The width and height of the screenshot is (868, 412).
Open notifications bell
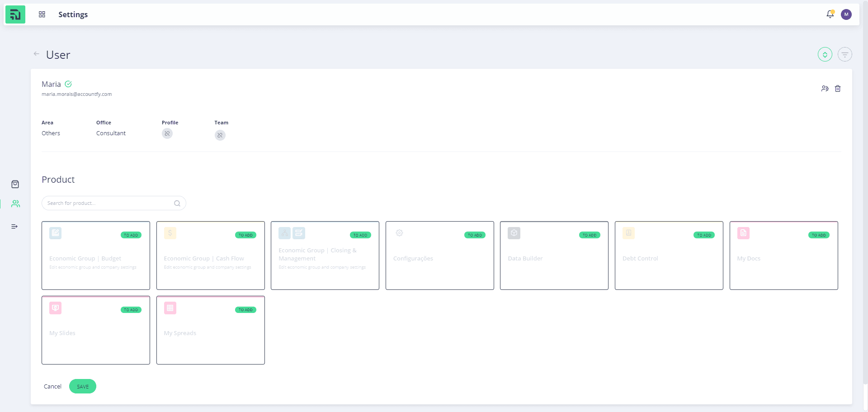830,14
